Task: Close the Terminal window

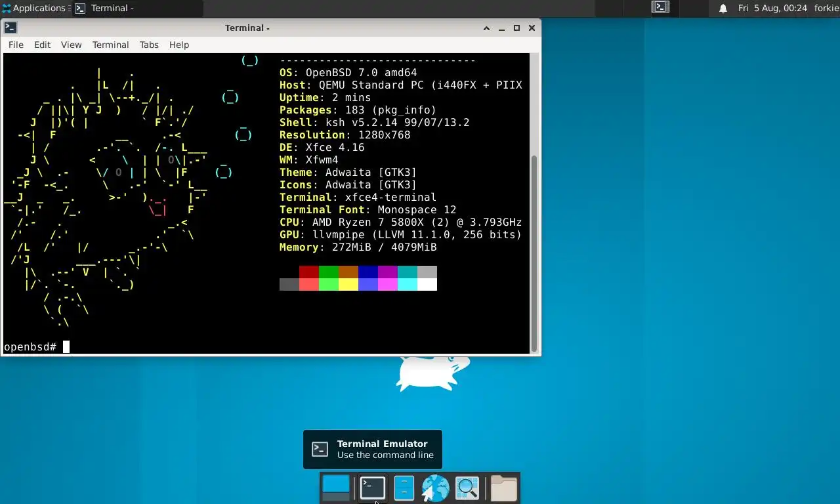Action: [532, 28]
